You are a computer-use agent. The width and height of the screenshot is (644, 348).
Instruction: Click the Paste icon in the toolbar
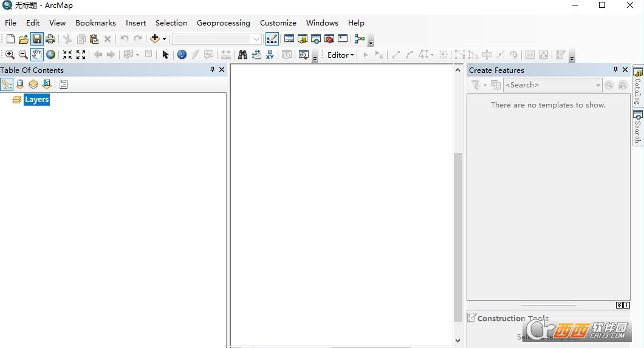tap(94, 39)
